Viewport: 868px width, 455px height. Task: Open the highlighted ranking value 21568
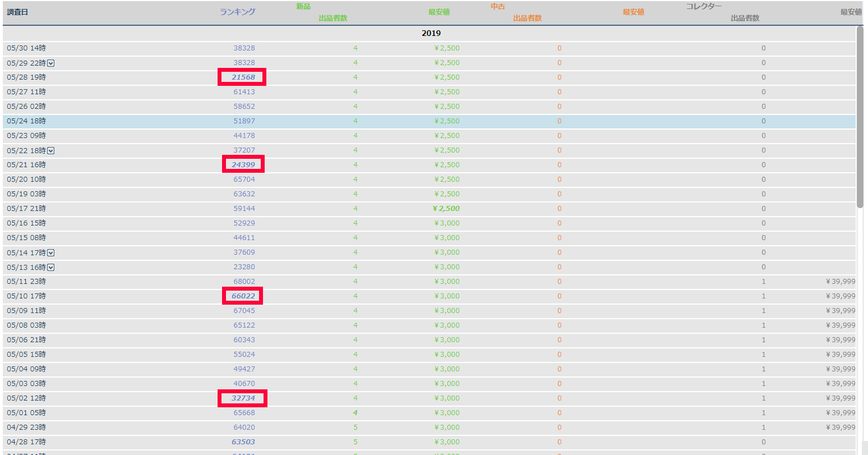(243, 77)
